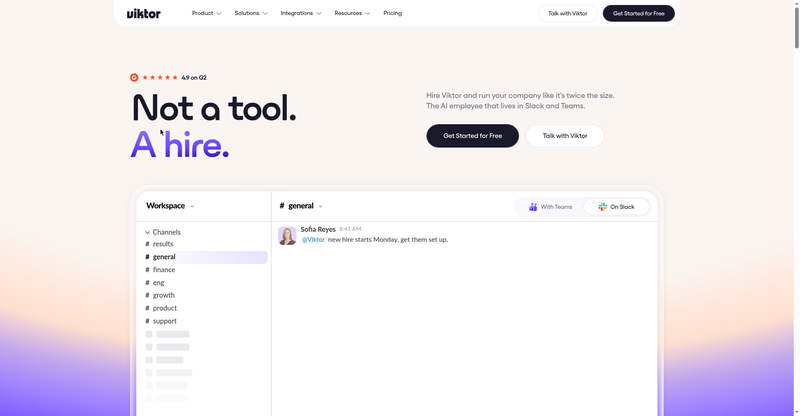800x416 pixels.
Task: Click the G2 logo badge
Action: [x=134, y=78]
